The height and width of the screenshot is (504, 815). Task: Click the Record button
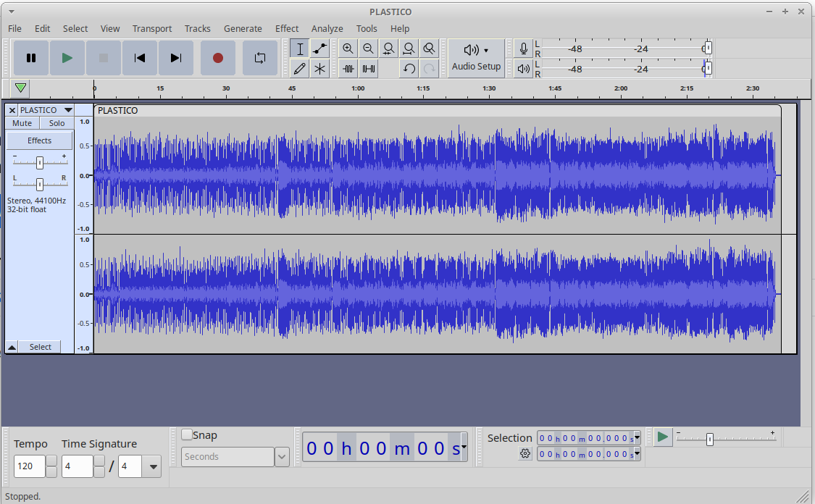pyautogui.click(x=217, y=58)
